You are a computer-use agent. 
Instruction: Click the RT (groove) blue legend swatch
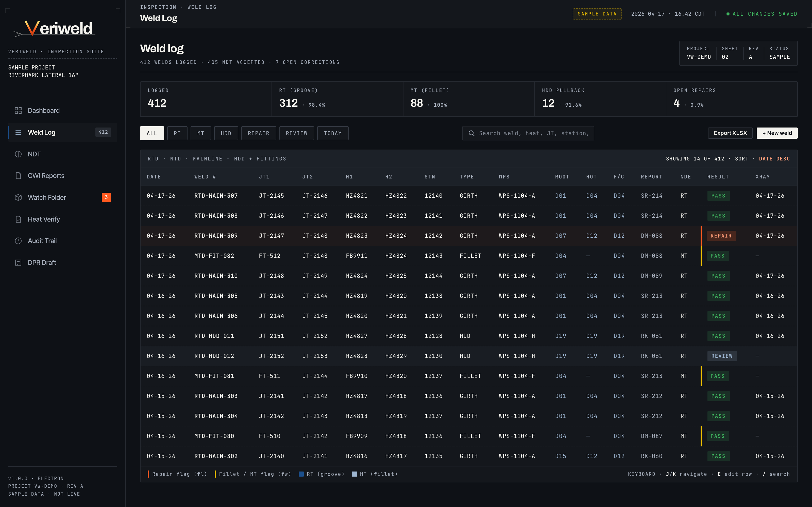coord(301,474)
